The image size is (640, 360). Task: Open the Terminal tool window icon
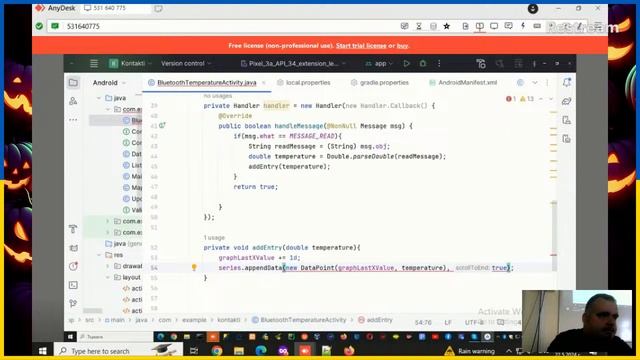pyautogui.click(x=73, y=285)
